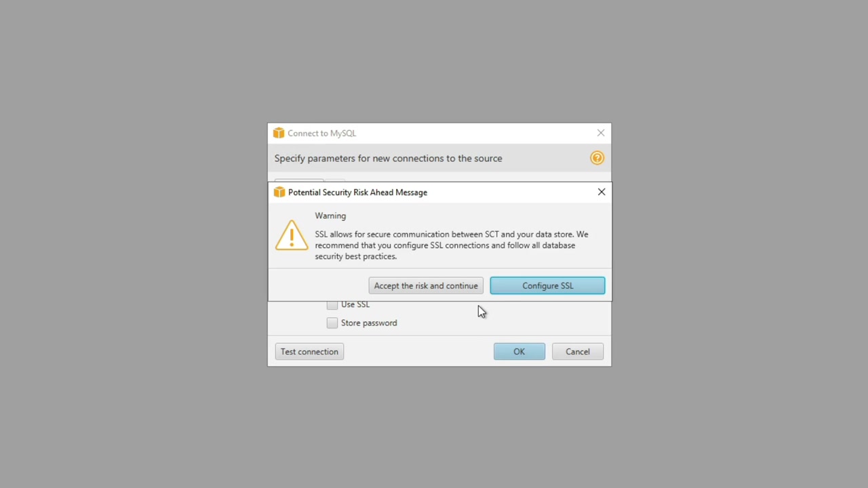
Task: Tick the Store password checkbox
Action: pyautogui.click(x=332, y=323)
